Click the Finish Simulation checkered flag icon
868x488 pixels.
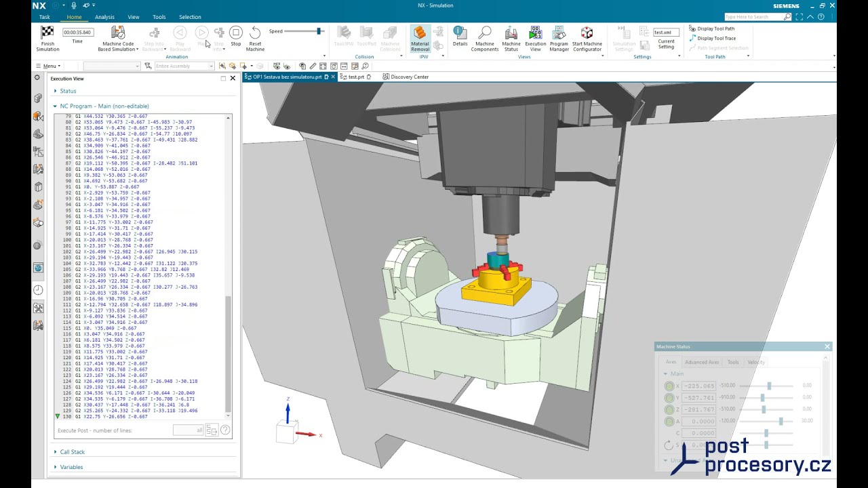click(47, 32)
